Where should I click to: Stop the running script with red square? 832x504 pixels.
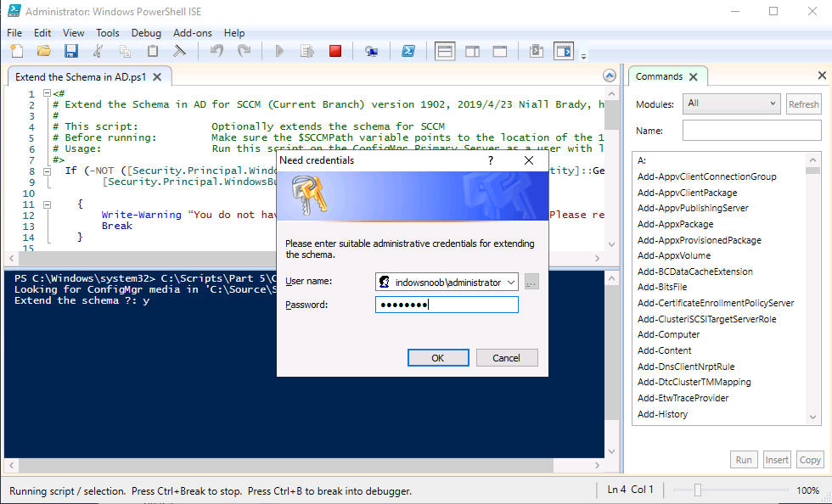point(334,51)
